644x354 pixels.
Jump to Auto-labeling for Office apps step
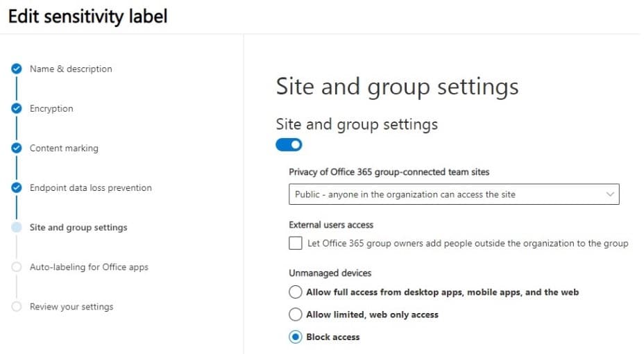[x=89, y=267]
